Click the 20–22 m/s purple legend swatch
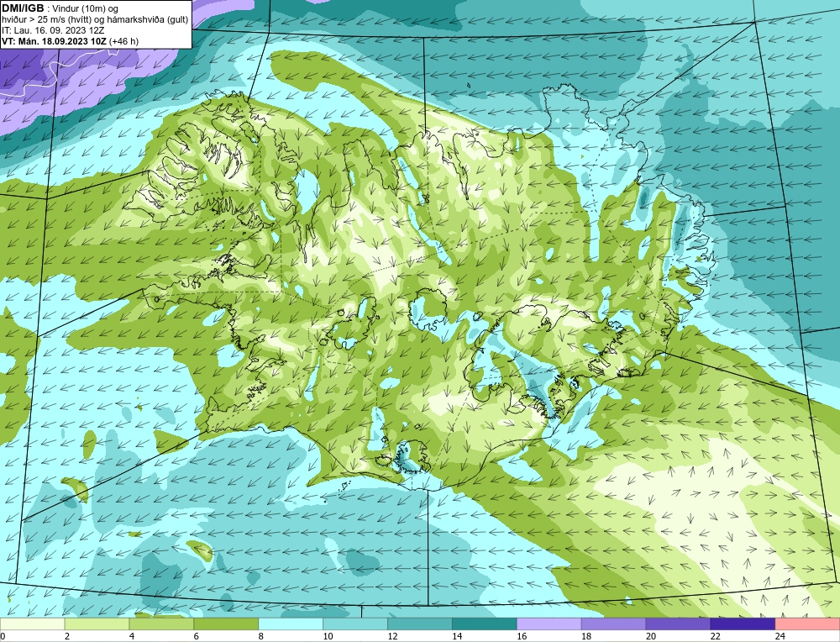The image size is (840, 642). click(678, 624)
